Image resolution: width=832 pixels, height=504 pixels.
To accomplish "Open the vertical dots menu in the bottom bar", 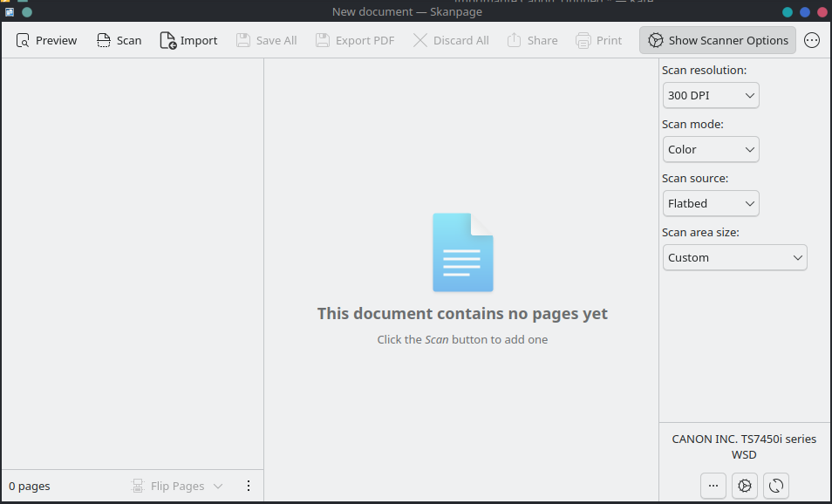I will pyautogui.click(x=249, y=486).
